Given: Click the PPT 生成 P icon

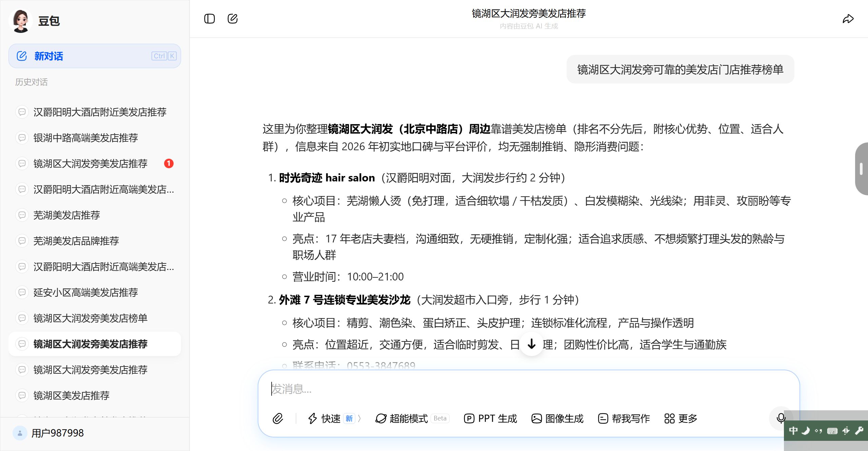Looking at the screenshot, I should [x=469, y=418].
